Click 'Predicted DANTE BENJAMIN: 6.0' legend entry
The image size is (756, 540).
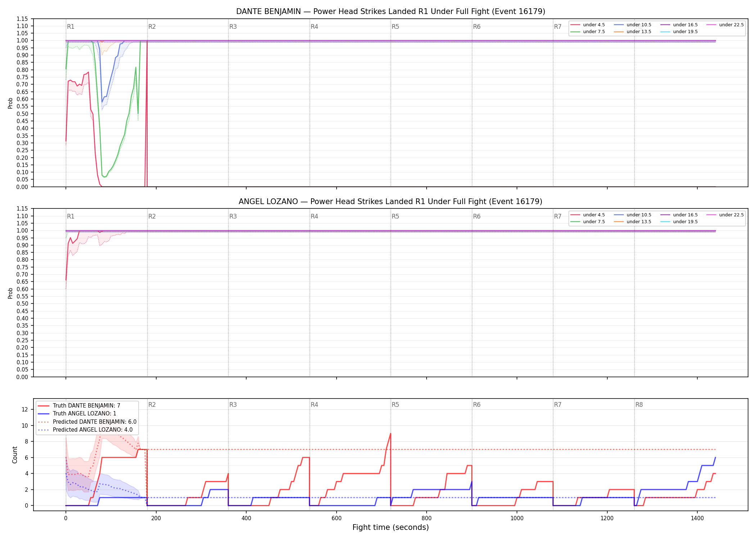(x=87, y=422)
